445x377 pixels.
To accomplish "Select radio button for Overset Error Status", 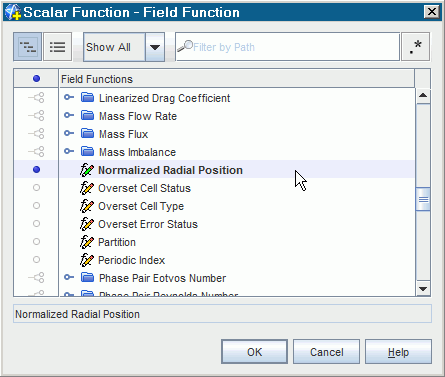I will 36,224.
